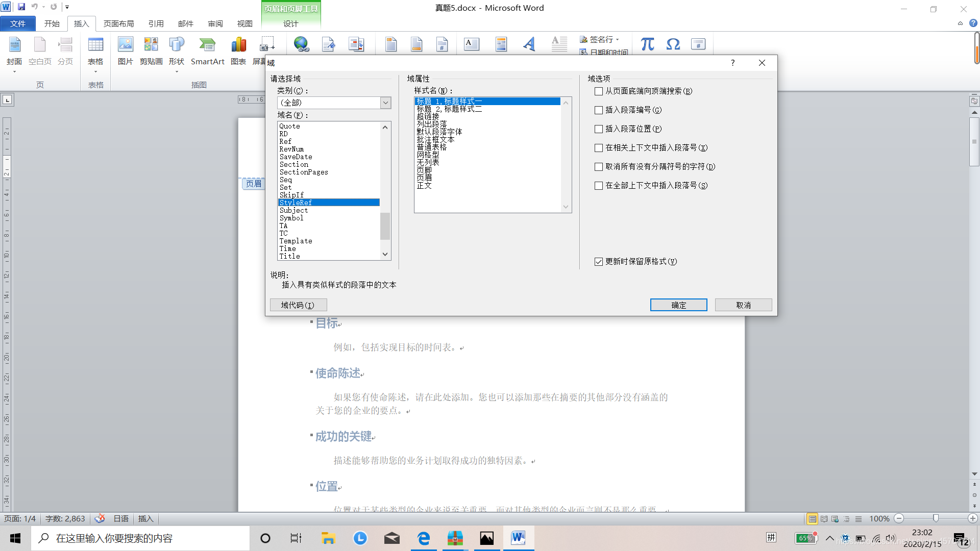
Task: Enable 插入段落编号 checkbox
Action: (599, 110)
